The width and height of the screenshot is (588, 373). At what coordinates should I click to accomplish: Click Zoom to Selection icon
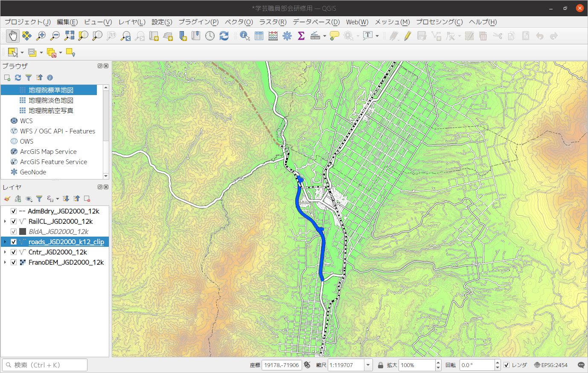coord(83,36)
